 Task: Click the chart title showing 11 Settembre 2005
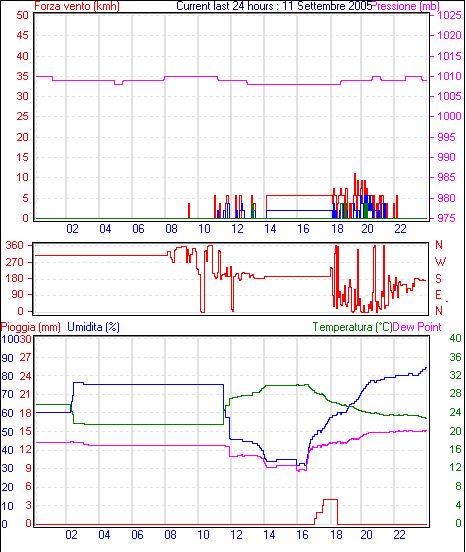(274, 6)
